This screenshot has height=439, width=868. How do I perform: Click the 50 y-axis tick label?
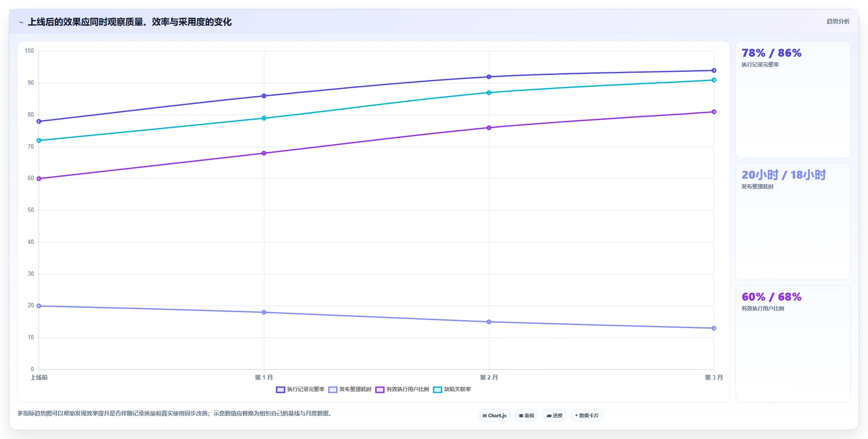pyautogui.click(x=31, y=210)
